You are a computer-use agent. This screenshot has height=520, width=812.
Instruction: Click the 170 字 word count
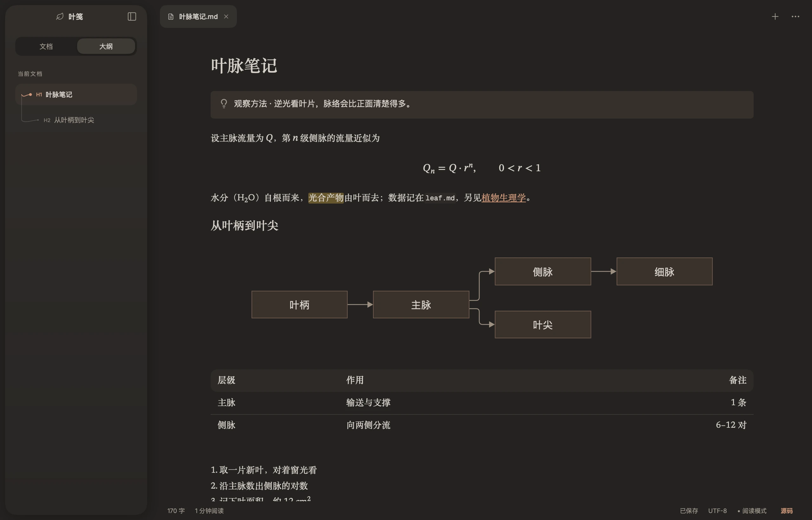pyautogui.click(x=176, y=511)
